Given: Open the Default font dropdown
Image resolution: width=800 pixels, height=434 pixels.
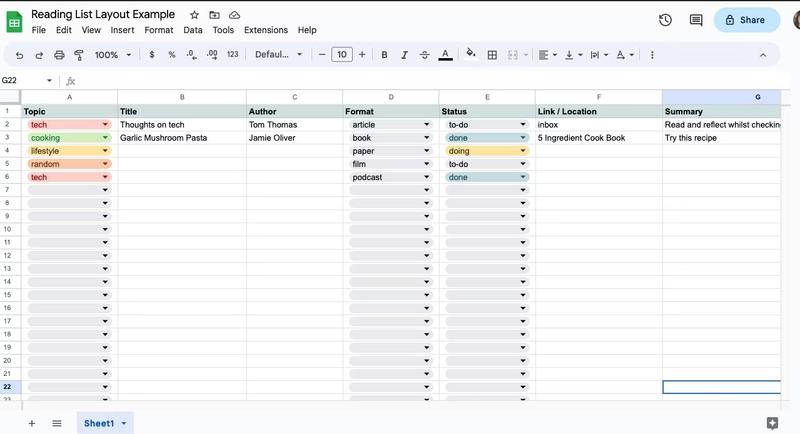Looking at the screenshot, I should tap(279, 55).
